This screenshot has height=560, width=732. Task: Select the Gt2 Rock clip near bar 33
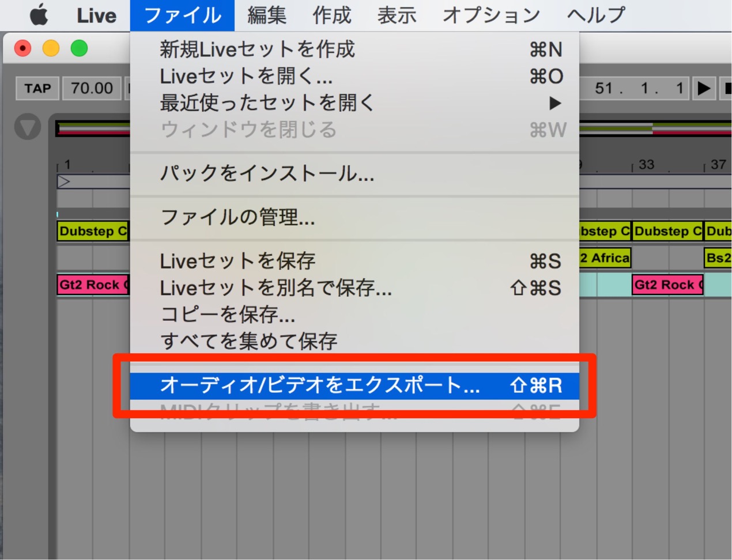tap(667, 285)
